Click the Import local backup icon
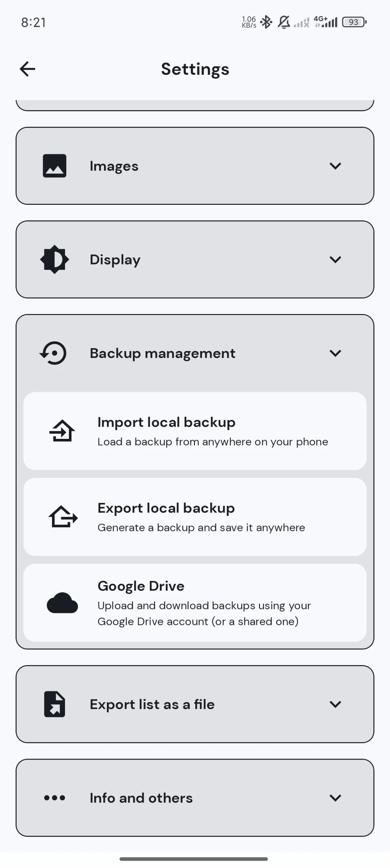This screenshot has width=390, height=868. (62, 431)
